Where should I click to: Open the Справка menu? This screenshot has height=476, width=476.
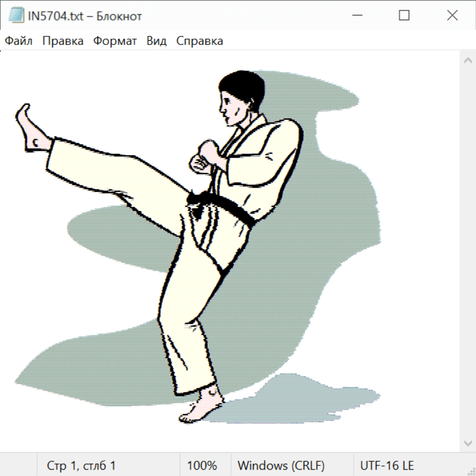tap(199, 41)
